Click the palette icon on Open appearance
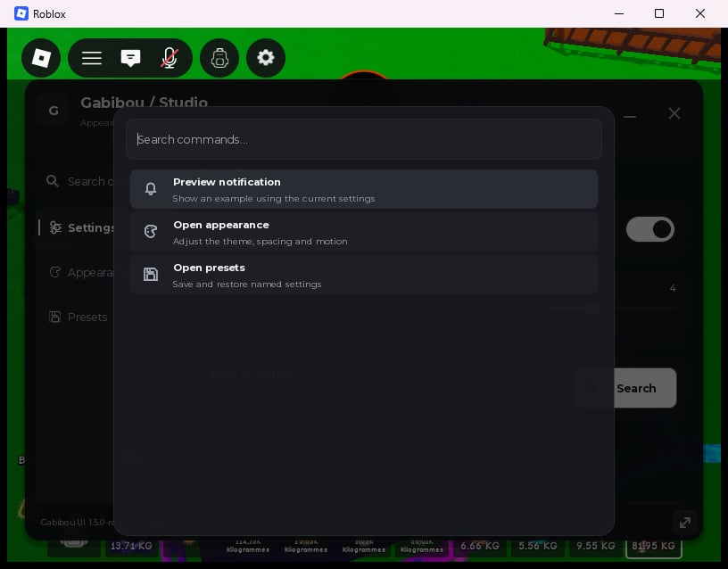Image resolution: width=728 pixels, height=569 pixels. click(x=151, y=232)
